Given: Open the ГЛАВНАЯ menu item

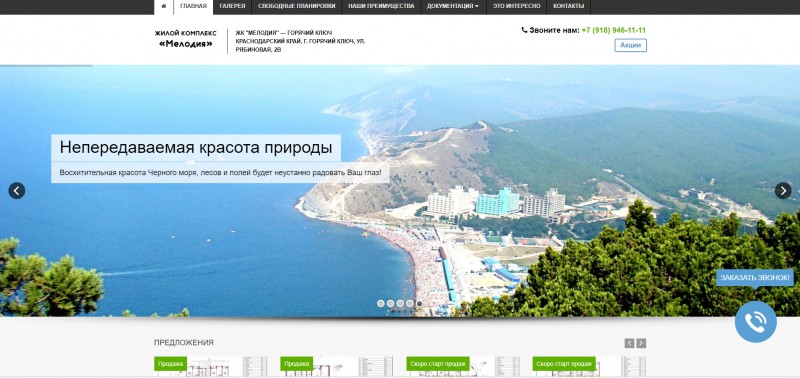Looking at the screenshot, I should pyautogui.click(x=193, y=7).
